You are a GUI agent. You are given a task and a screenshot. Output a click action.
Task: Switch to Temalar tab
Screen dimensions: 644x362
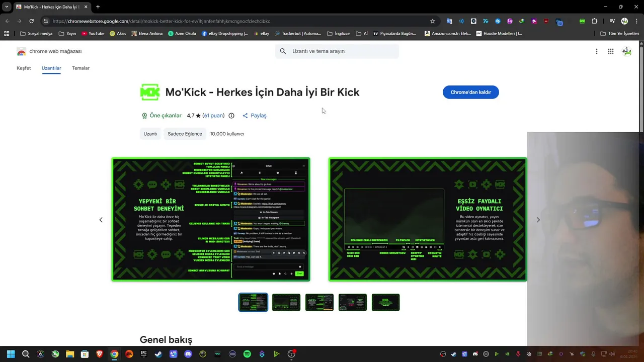[80, 68]
